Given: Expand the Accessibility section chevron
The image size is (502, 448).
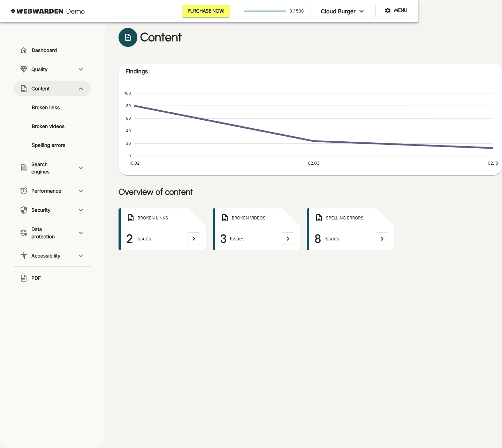Looking at the screenshot, I should tap(81, 256).
